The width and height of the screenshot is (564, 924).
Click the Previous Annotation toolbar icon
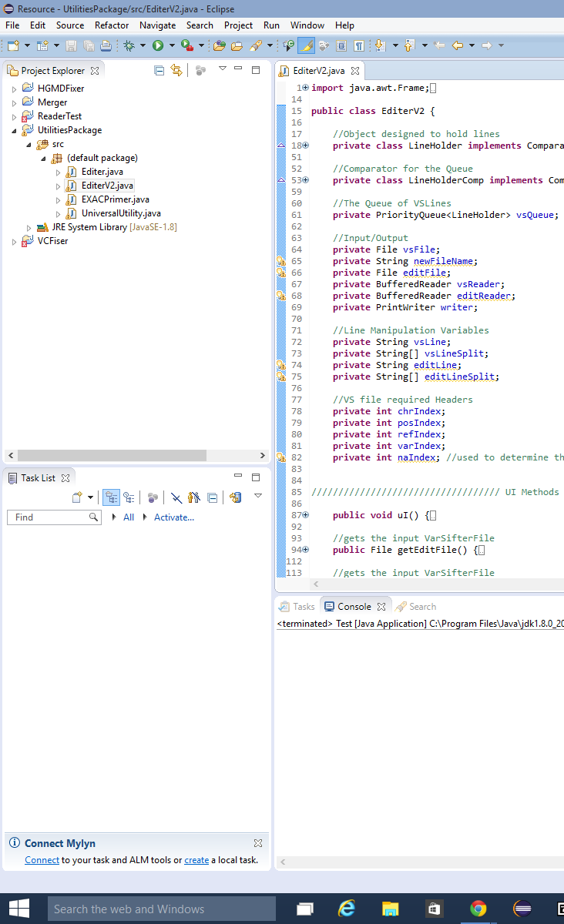pos(409,45)
